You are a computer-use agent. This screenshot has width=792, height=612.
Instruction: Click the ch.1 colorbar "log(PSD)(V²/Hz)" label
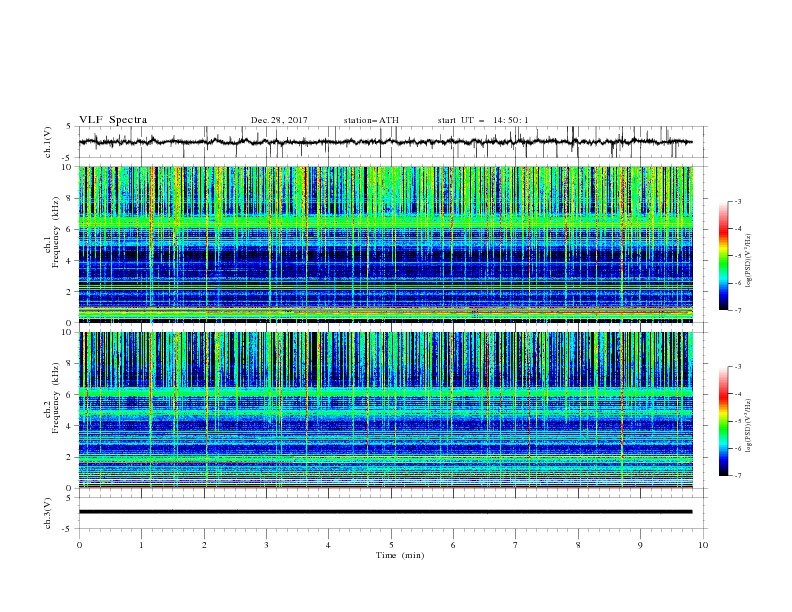pos(748,261)
